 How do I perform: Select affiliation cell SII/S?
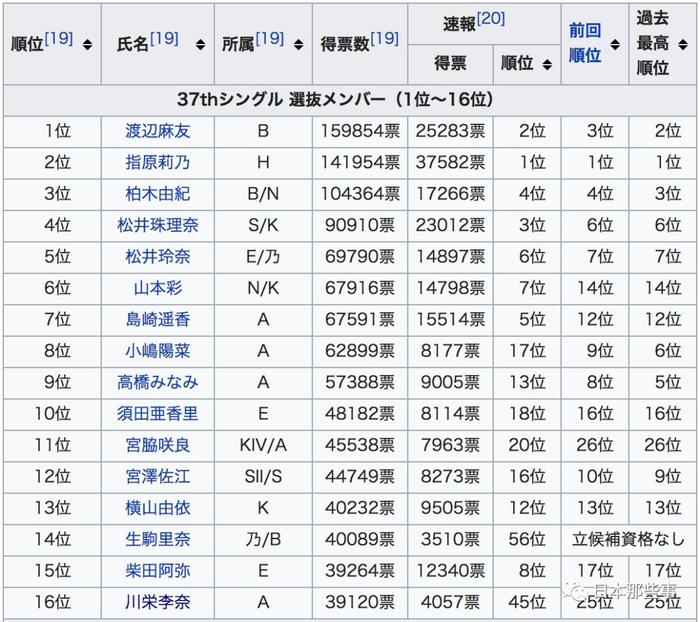pyautogui.click(x=263, y=477)
